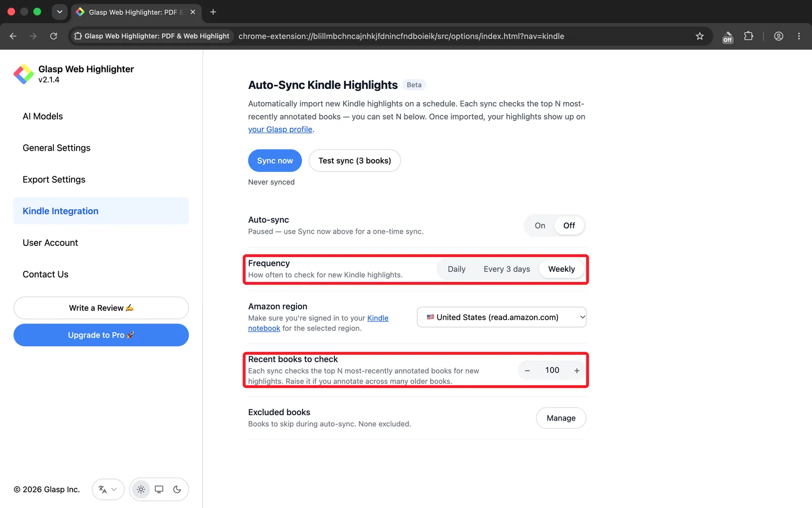Image resolution: width=812 pixels, height=508 pixels.
Task: Open the Chrome profile icon
Action: pos(779,36)
